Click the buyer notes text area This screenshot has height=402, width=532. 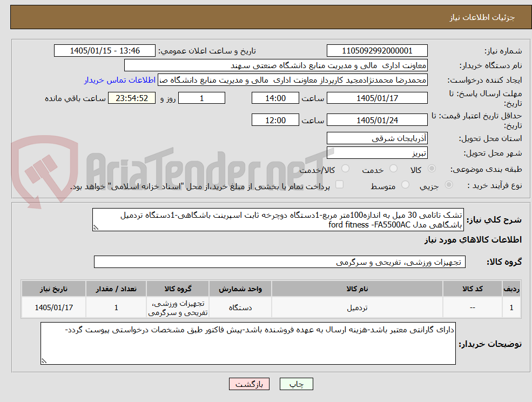(248, 343)
